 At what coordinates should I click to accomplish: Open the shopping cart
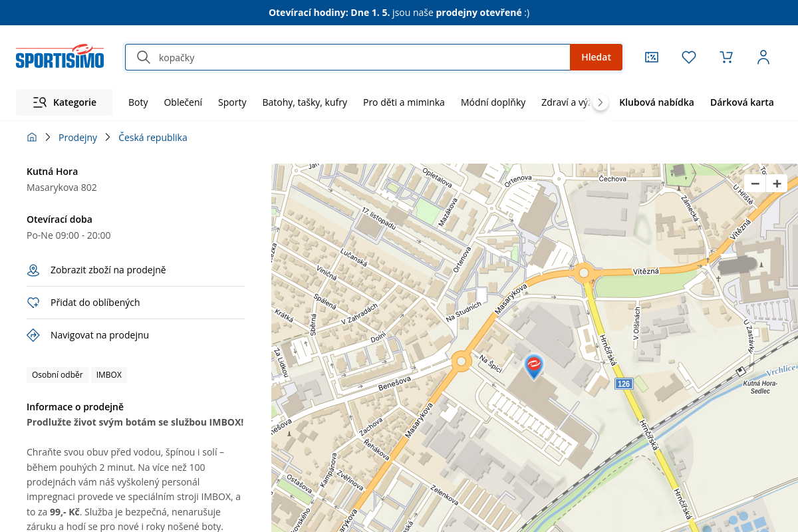tap(726, 57)
